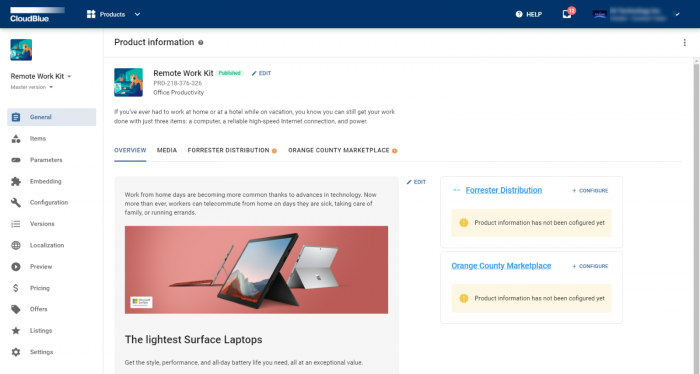Screen dimensions: 700x374
Task: Click the Forrester Distribution logo icon in card
Action: [457, 190]
